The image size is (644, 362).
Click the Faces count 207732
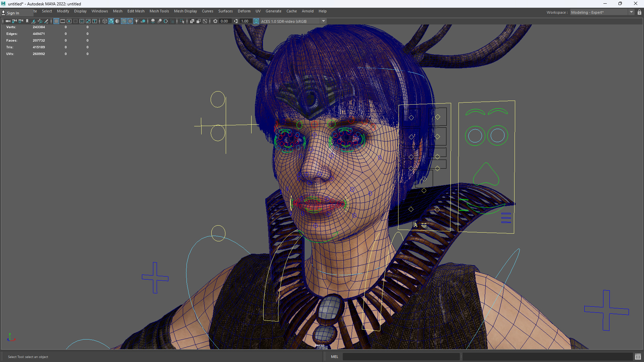click(39, 41)
